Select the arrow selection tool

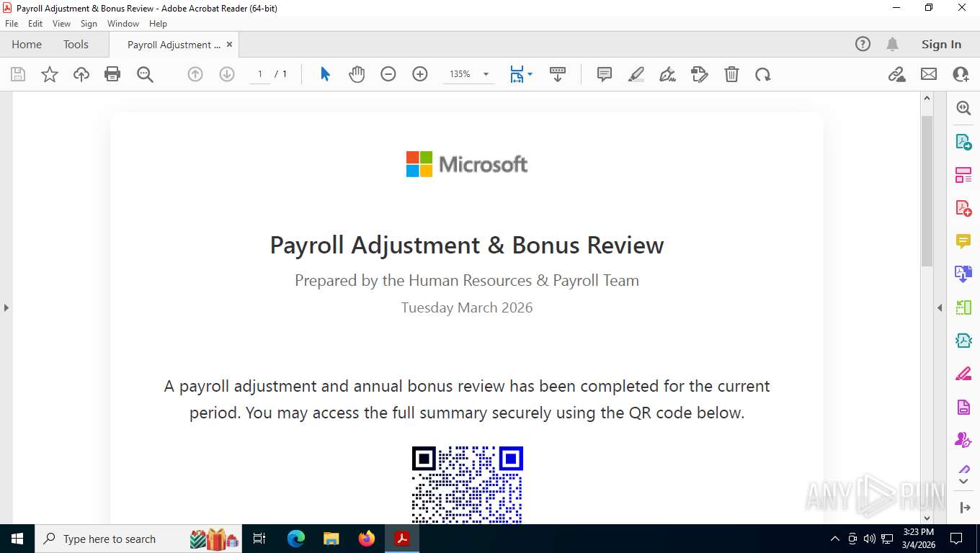click(325, 74)
